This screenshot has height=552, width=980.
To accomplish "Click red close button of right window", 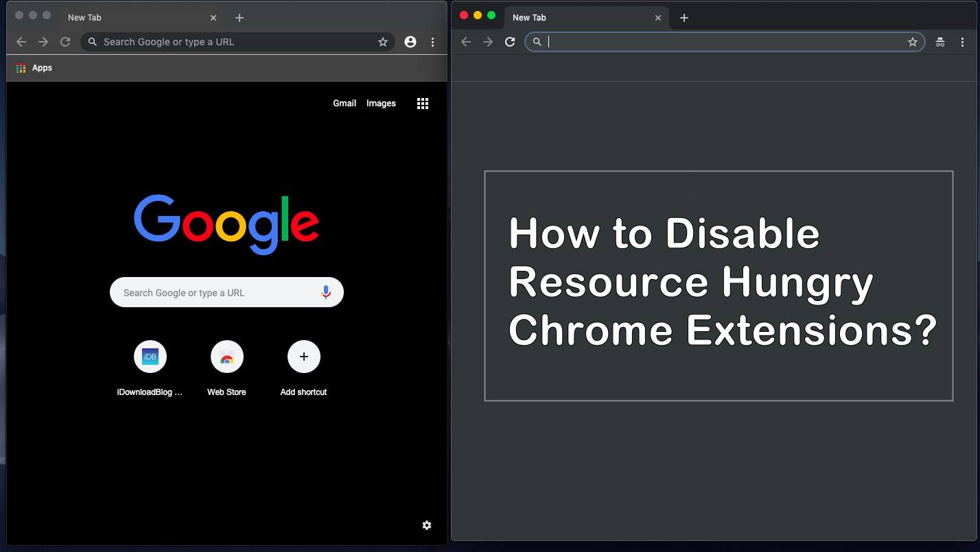I will (464, 15).
